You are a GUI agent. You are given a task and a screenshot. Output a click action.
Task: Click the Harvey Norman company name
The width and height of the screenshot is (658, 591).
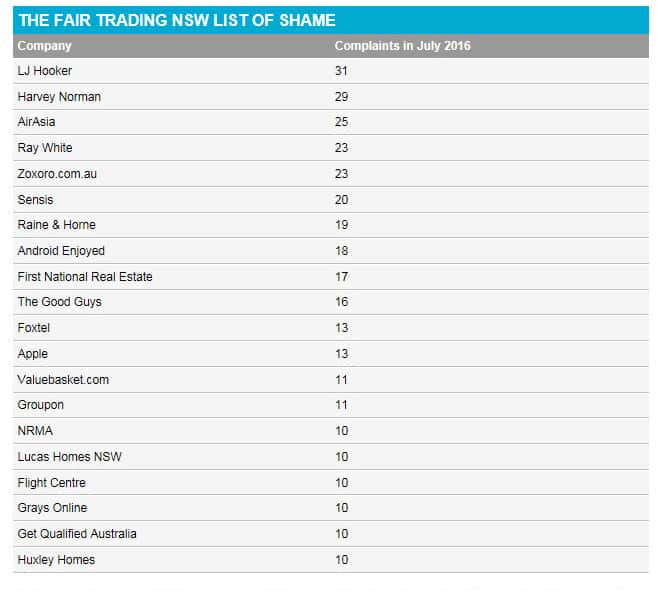click(59, 97)
